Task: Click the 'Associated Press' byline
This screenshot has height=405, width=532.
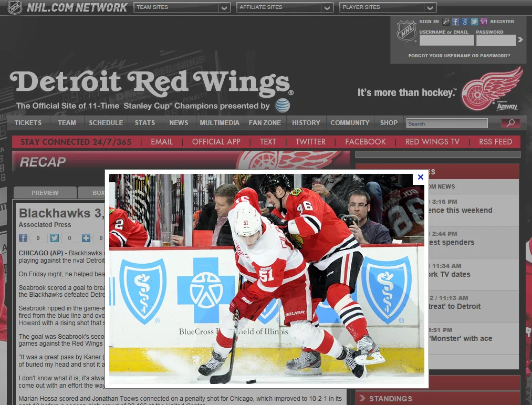Action: pos(45,225)
